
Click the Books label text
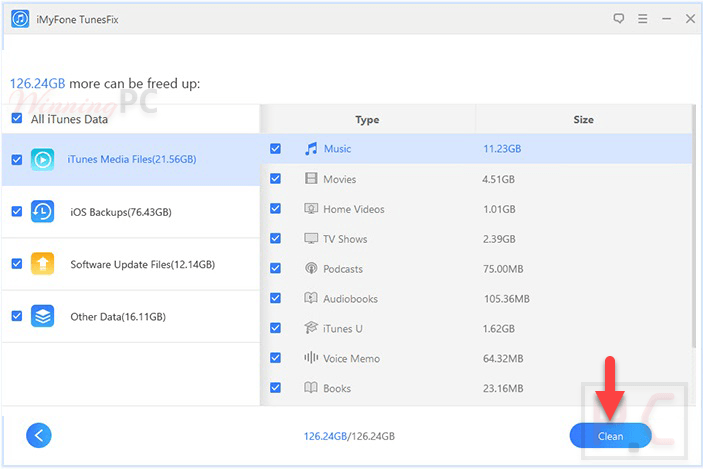click(337, 388)
